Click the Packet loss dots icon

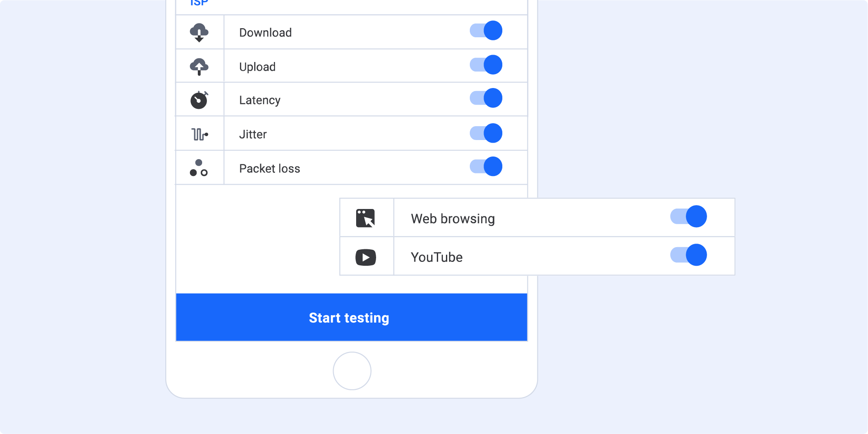tap(199, 168)
